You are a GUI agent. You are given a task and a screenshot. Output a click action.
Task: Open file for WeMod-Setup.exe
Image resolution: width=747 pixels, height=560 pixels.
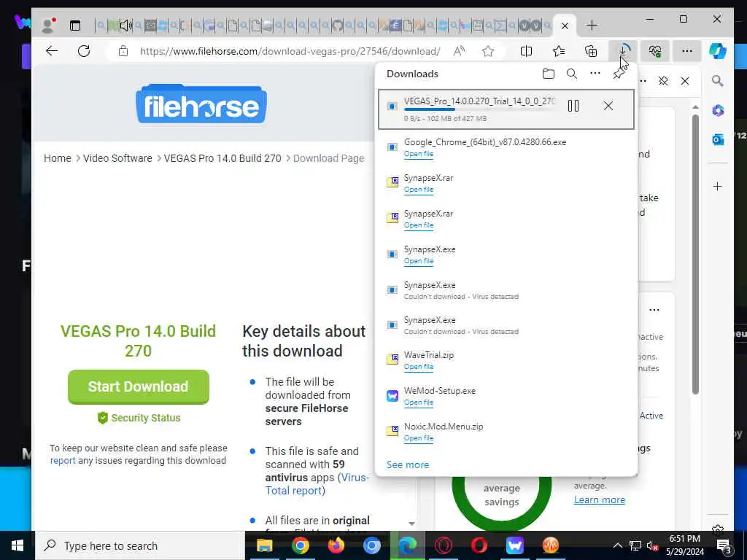[419, 402]
